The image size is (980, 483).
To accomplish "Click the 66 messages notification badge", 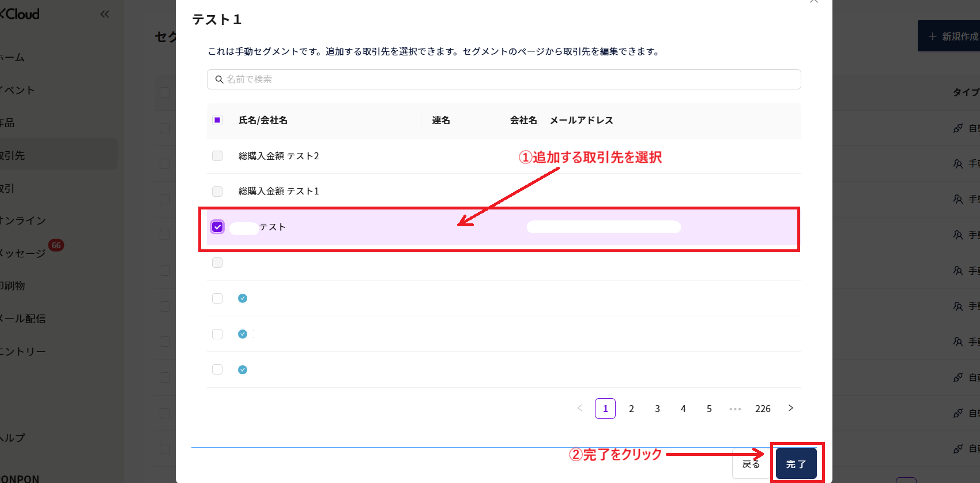I will pyautogui.click(x=56, y=245).
